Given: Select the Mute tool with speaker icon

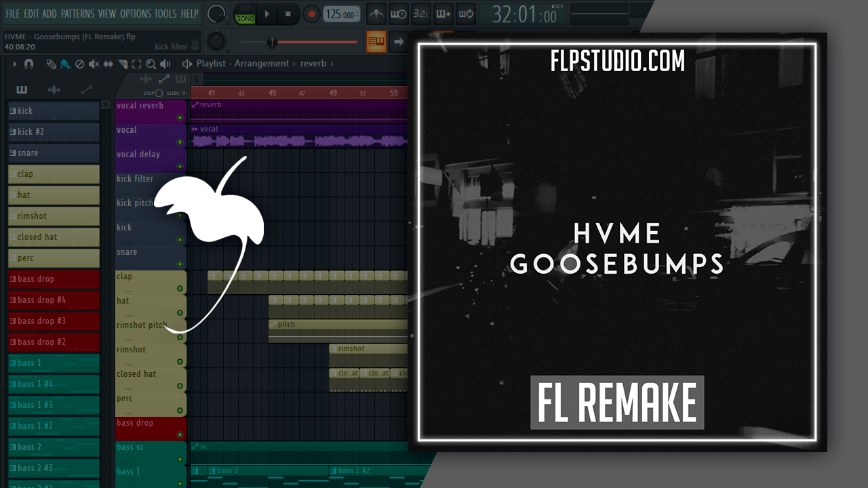Looking at the screenshot, I should (94, 64).
